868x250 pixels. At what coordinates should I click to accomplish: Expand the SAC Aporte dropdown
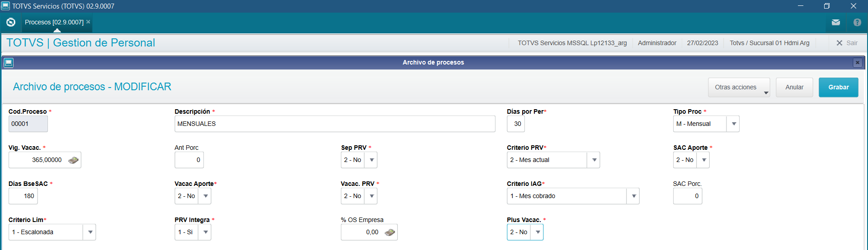(x=703, y=160)
